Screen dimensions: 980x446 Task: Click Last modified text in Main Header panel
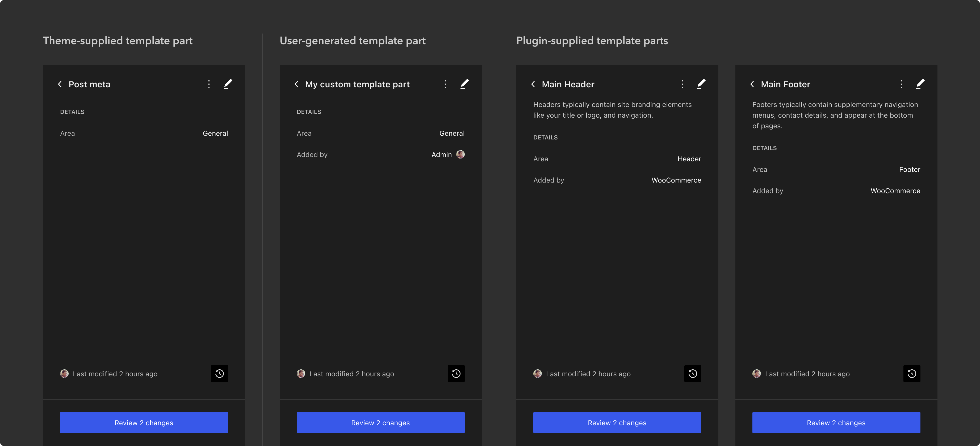pyautogui.click(x=588, y=374)
